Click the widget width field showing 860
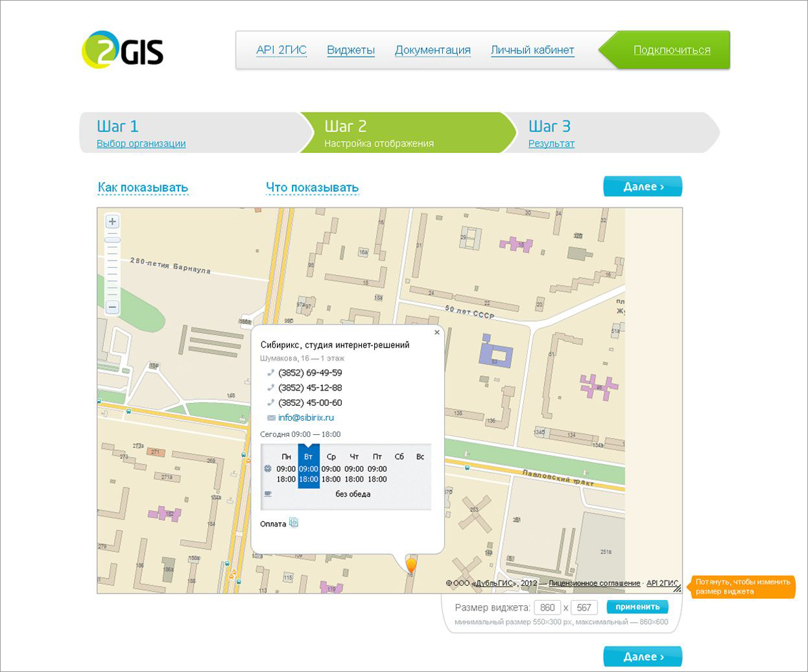Screen dimensions: 808x672 click(547, 607)
